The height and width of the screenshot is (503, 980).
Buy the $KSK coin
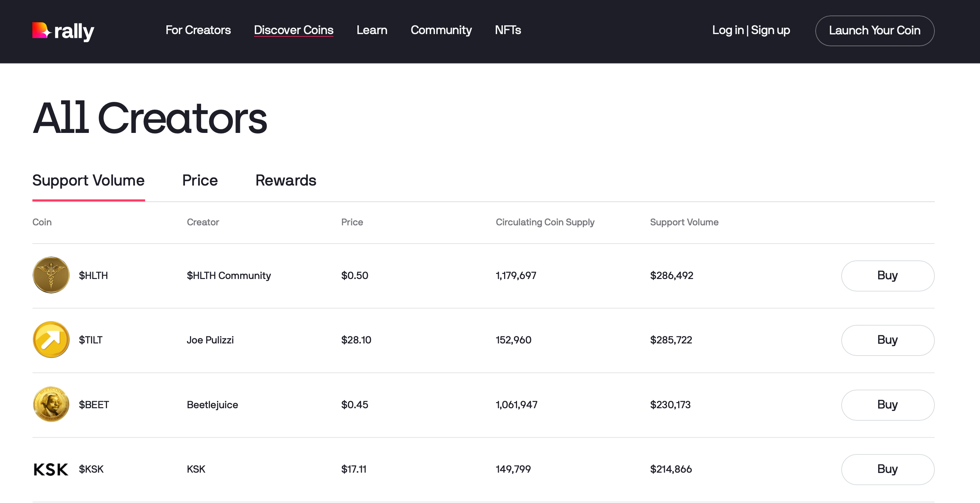pos(888,469)
